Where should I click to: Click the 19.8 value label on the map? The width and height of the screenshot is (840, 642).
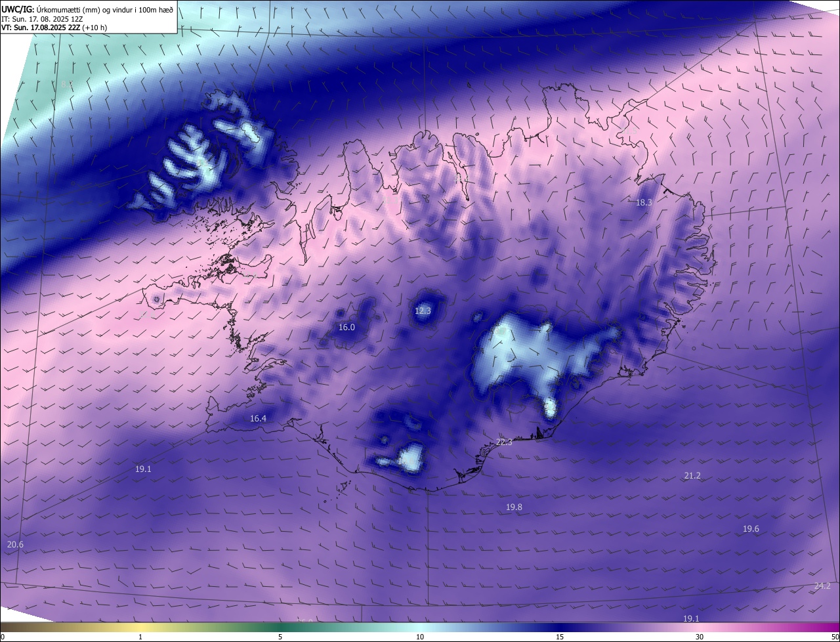[514, 507]
